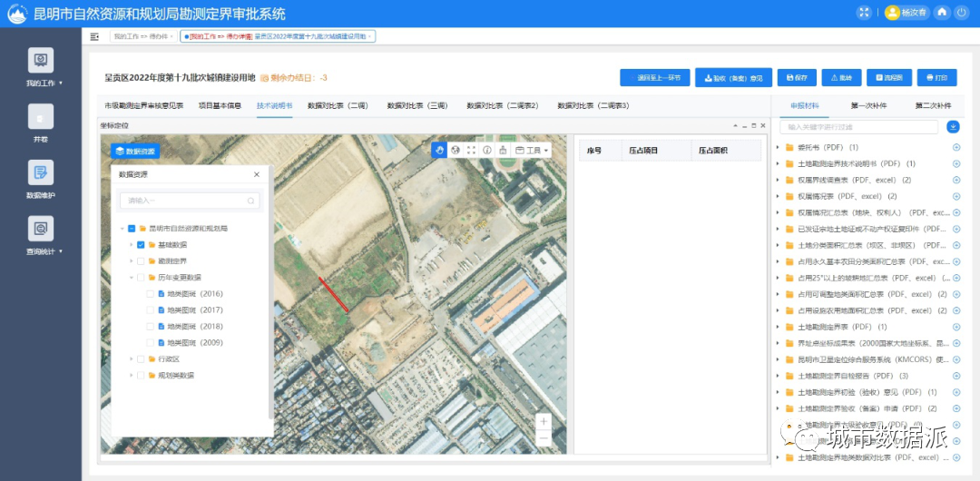Image resolution: width=980 pixels, height=481 pixels.
Task: Switch to 项目基本信息 tab
Action: tap(220, 105)
